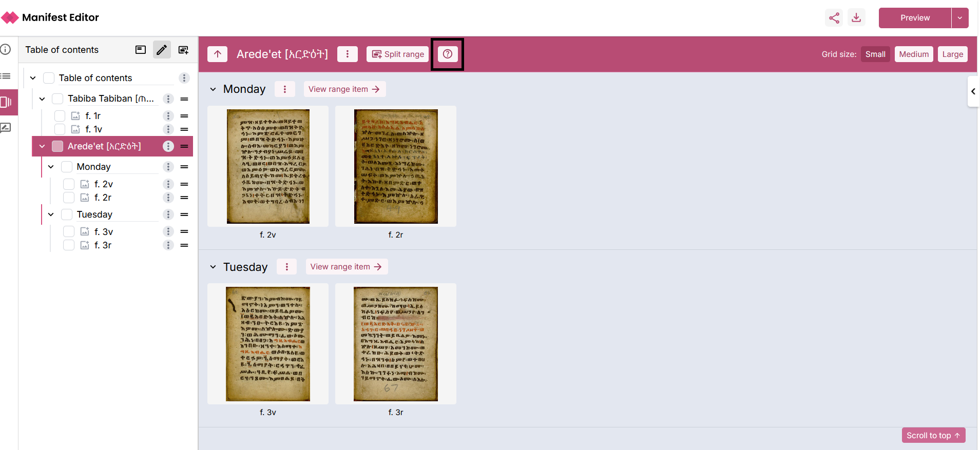
Task: Click the help question mark icon
Action: (448, 54)
